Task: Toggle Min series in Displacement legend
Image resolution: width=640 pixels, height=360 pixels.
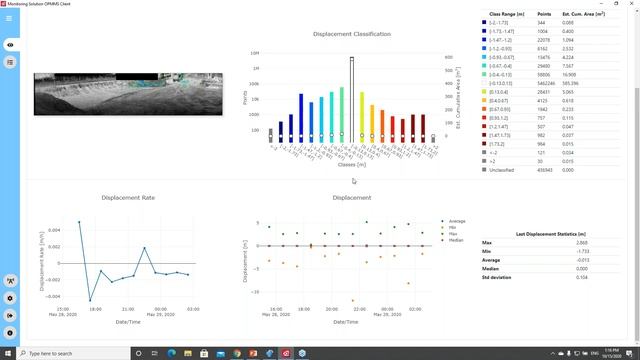Action: (x=449, y=227)
